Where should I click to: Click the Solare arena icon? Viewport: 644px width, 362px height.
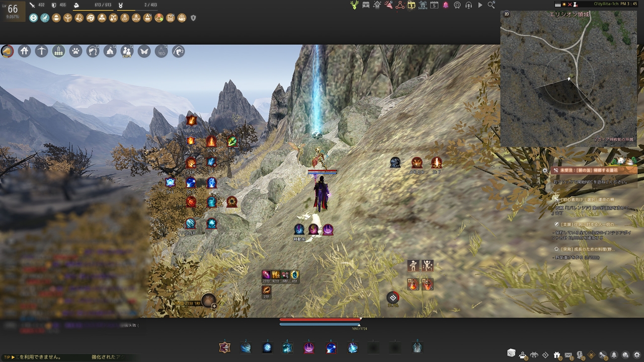click(422, 5)
